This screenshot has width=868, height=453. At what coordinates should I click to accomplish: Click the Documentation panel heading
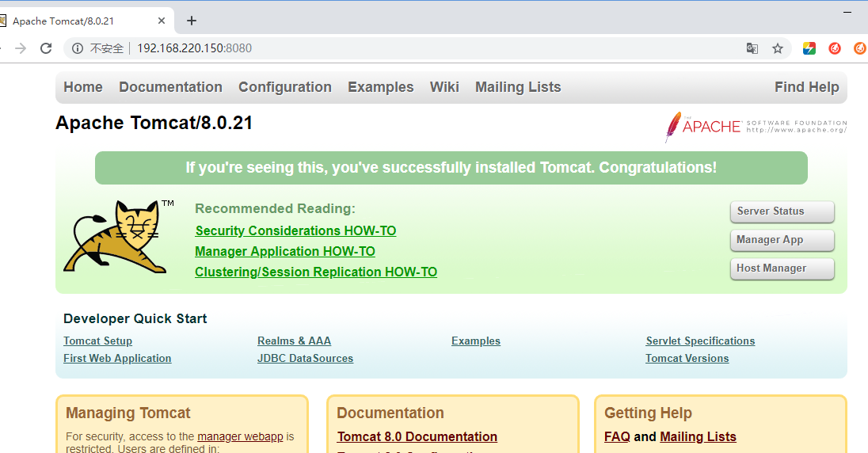(x=390, y=413)
